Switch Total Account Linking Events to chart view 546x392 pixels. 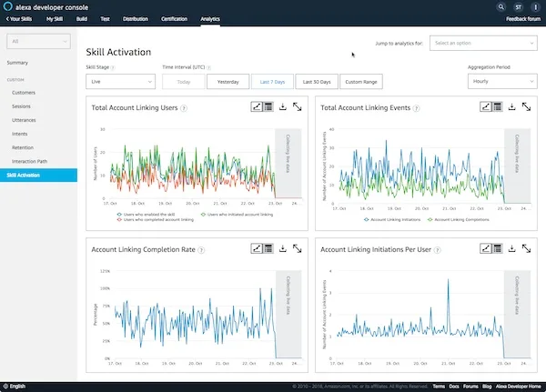pos(486,107)
